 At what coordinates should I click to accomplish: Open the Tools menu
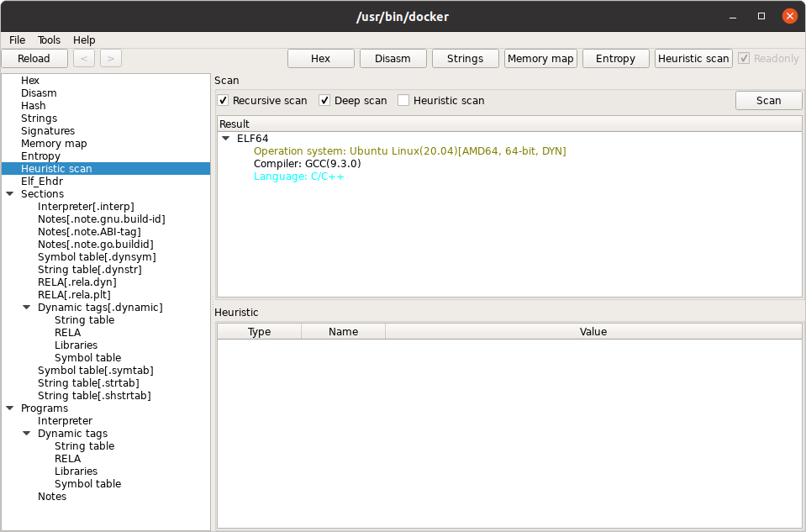coord(49,40)
